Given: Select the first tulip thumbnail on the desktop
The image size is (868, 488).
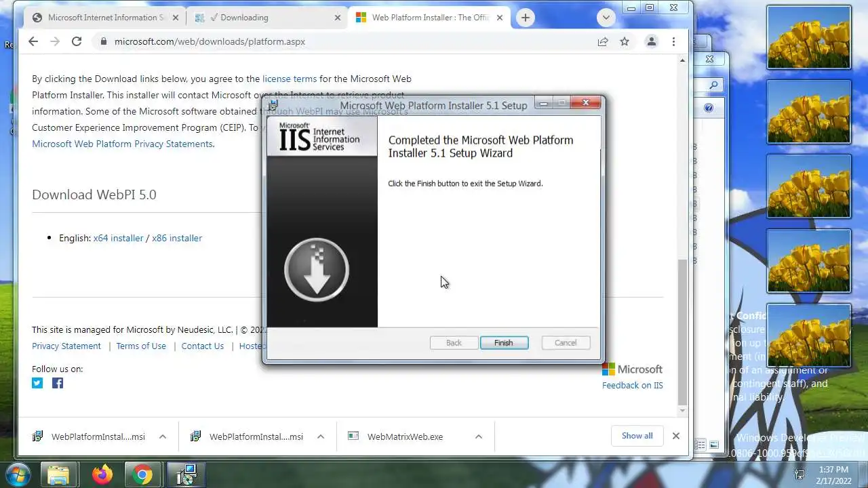Looking at the screenshot, I should 808,37.
